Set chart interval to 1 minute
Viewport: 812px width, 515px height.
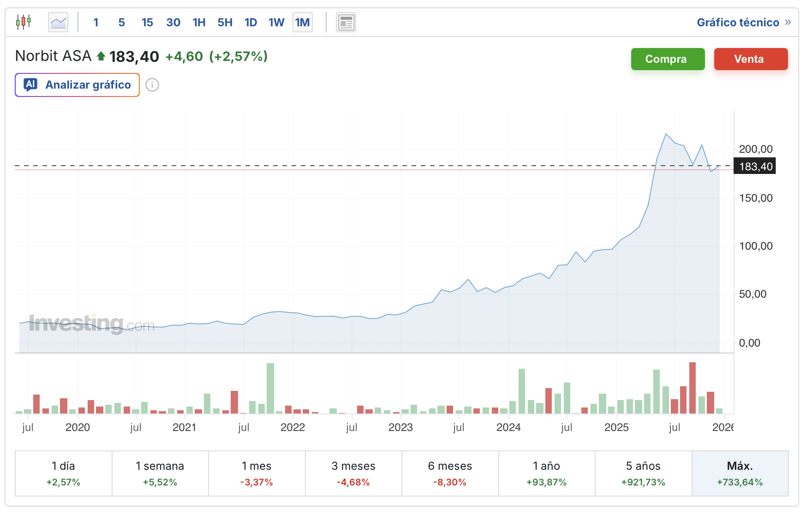pyautogui.click(x=96, y=22)
